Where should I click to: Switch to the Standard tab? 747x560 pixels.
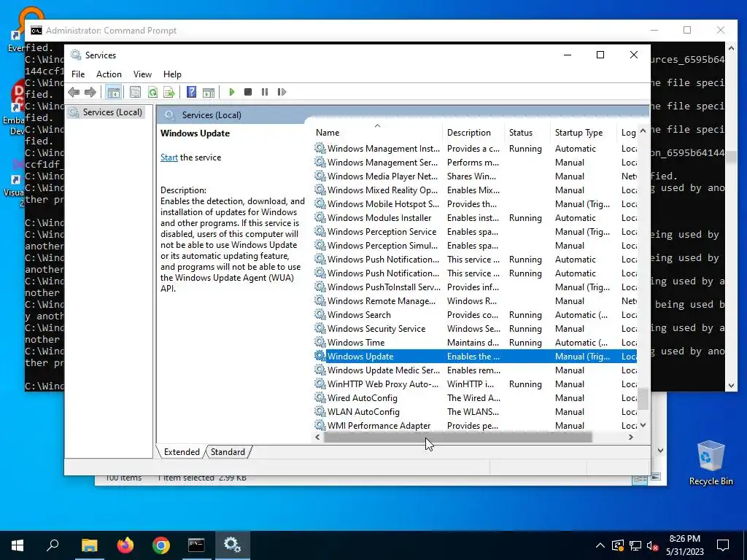[x=228, y=452]
